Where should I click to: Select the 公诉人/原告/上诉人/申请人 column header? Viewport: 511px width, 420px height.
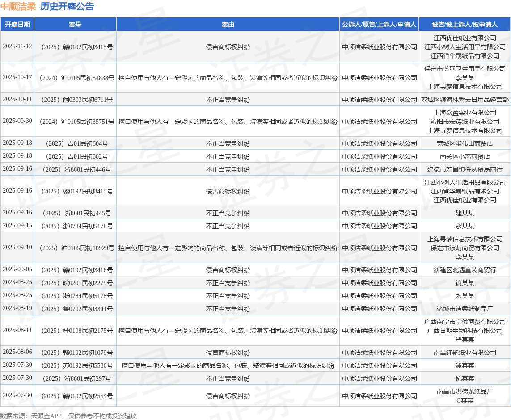click(380, 25)
